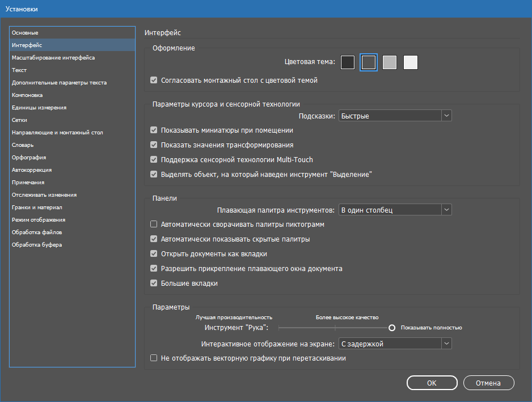Toggle 'Показать значения трансформирования' checkbox

tap(154, 145)
